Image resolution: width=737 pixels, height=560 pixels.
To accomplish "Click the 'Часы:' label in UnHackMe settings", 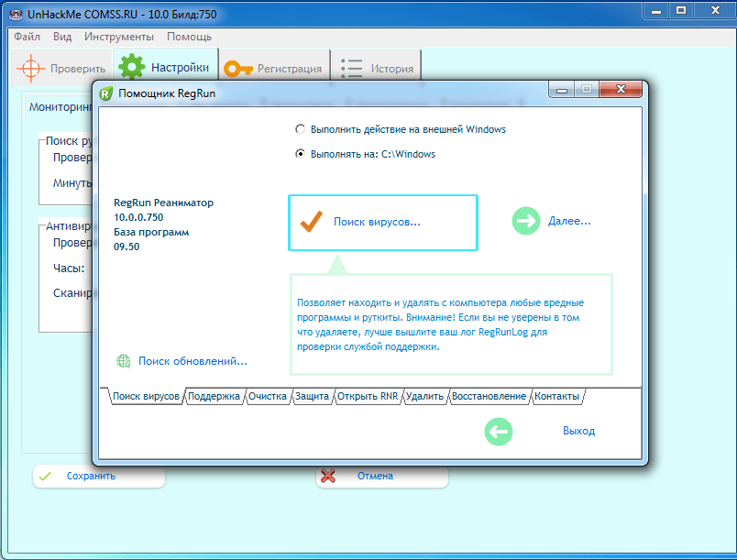I will click(69, 269).
